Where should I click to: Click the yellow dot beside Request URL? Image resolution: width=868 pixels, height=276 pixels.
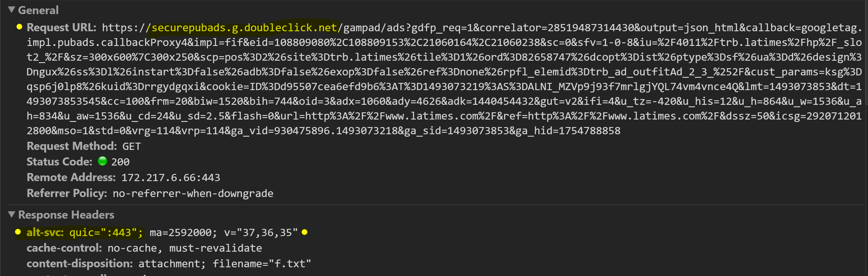(20, 27)
